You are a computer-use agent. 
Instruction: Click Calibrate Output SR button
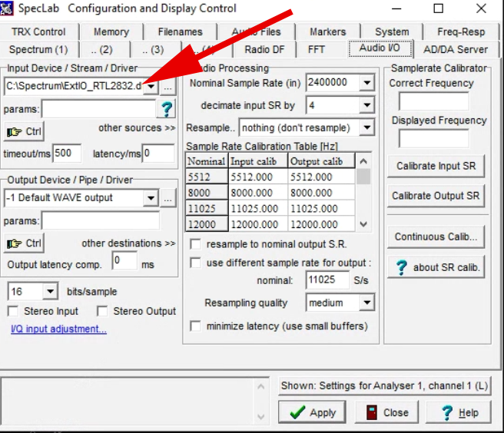click(436, 196)
